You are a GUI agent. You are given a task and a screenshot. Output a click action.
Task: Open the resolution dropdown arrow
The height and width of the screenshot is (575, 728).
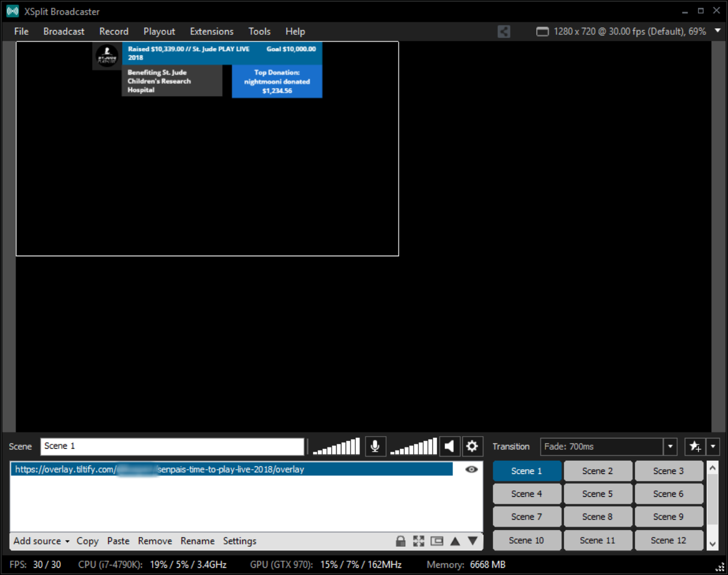pos(717,31)
